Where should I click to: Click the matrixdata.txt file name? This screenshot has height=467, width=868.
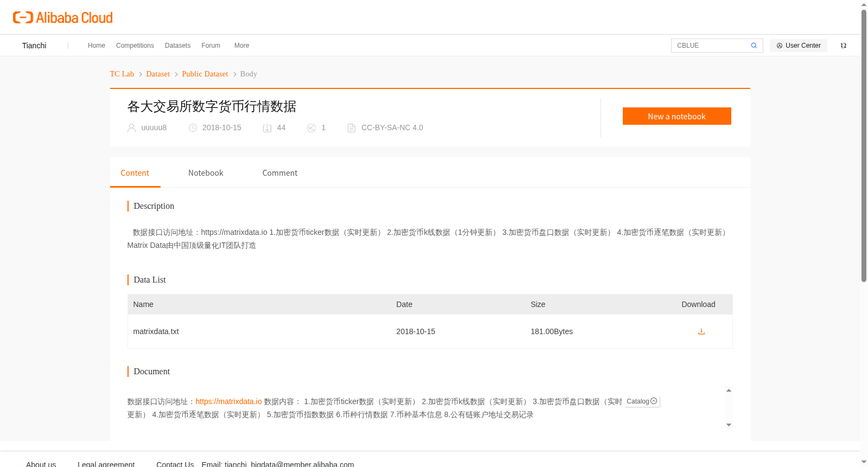pyautogui.click(x=156, y=331)
